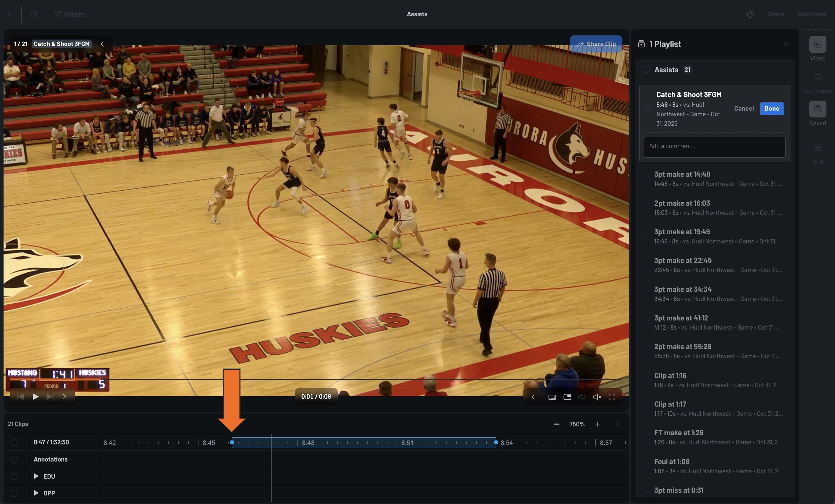Toggle the 8:47 / 1:32:30 row circle
835x504 pixels.
[x=14, y=442]
